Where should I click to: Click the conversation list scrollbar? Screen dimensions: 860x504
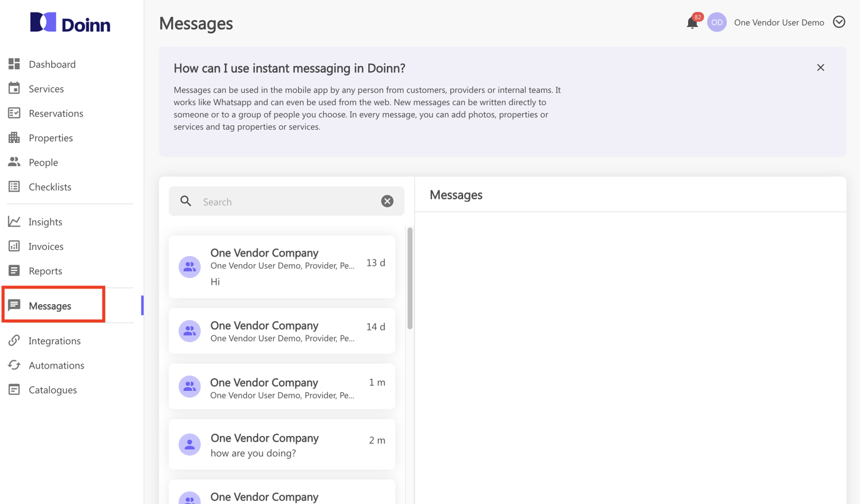(x=410, y=279)
